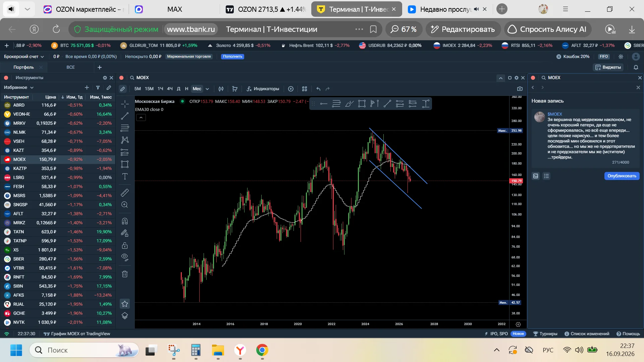Viewport: 644px width, 362px height.
Task: Open the object tree layers icon
Action: (x=125, y=316)
